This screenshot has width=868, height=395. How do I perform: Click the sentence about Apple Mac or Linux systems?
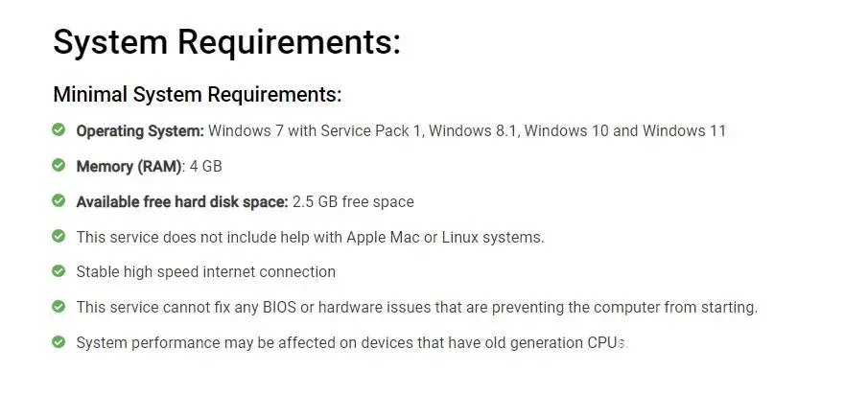(310, 237)
